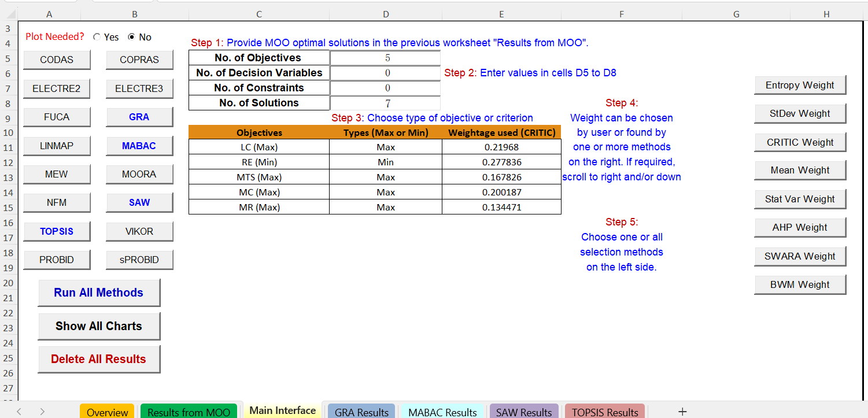Run the VIKOR method
Viewport: 868px width, 418px height.
click(x=139, y=231)
